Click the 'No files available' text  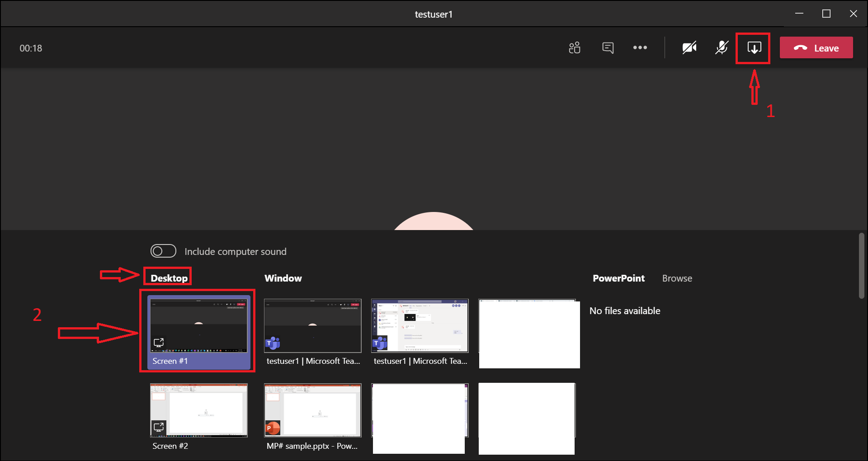[625, 311]
